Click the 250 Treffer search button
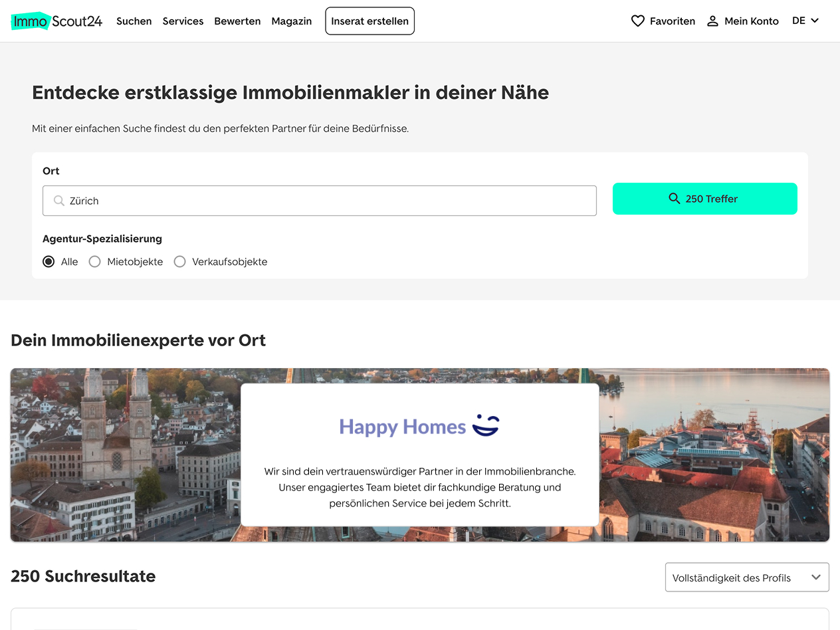Screen dimensions: 840x630 click(x=705, y=199)
